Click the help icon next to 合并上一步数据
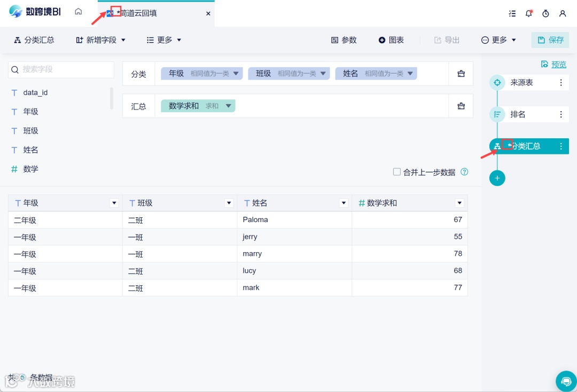Viewport: 577px width, 392px height. (464, 171)
